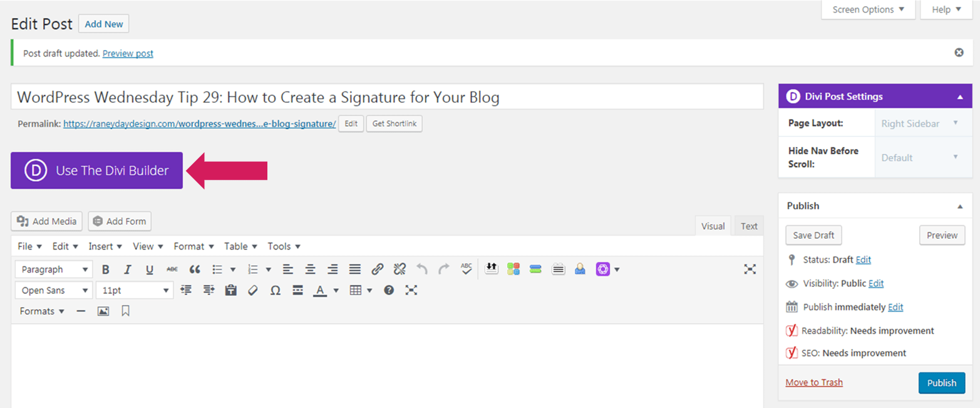Redo the last action

tap(444, 269)
